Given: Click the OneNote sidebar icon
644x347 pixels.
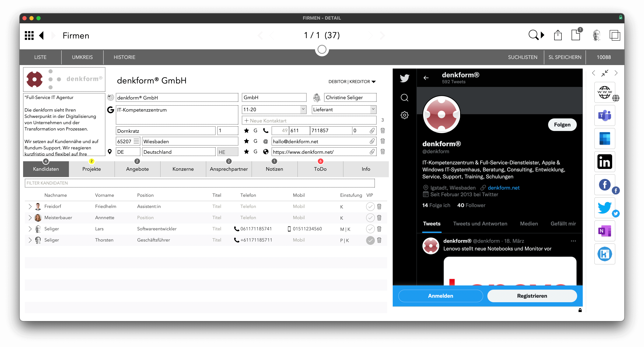Looking at the screenshot, I should [x=604, y=231].
